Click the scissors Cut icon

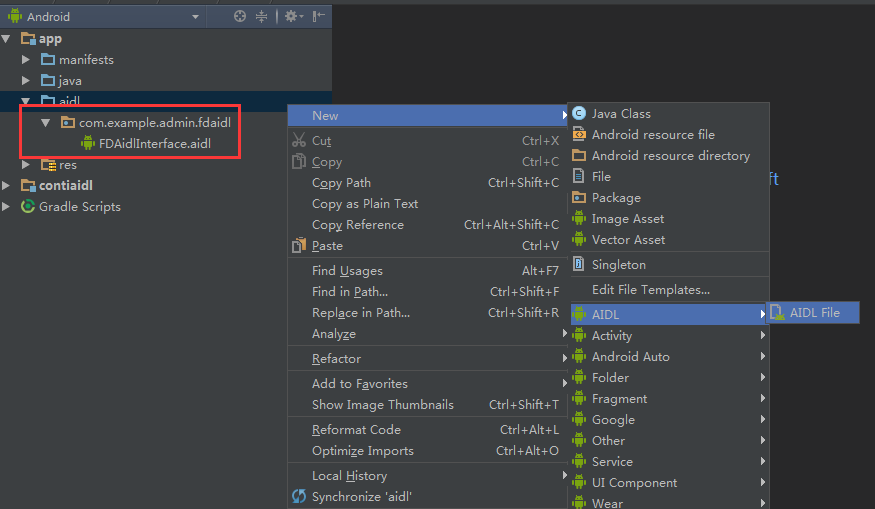[x=299, y=140]
